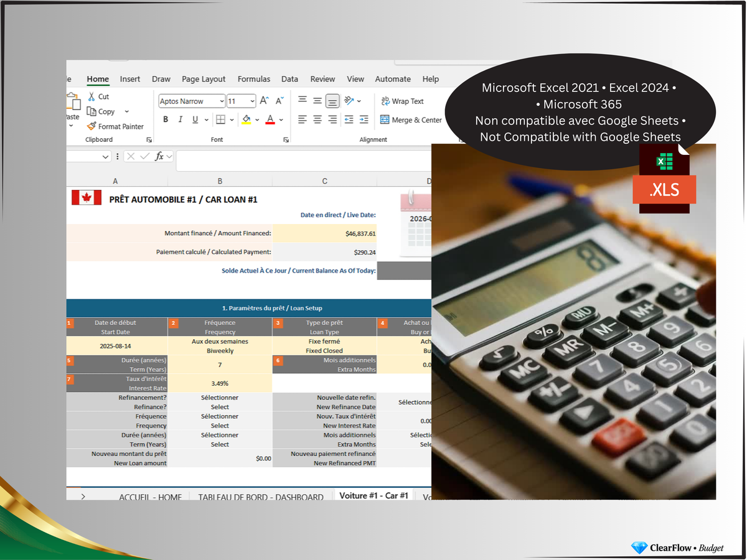
Task: Open the Page Layout tab
Action: click(x=204, y=79)
